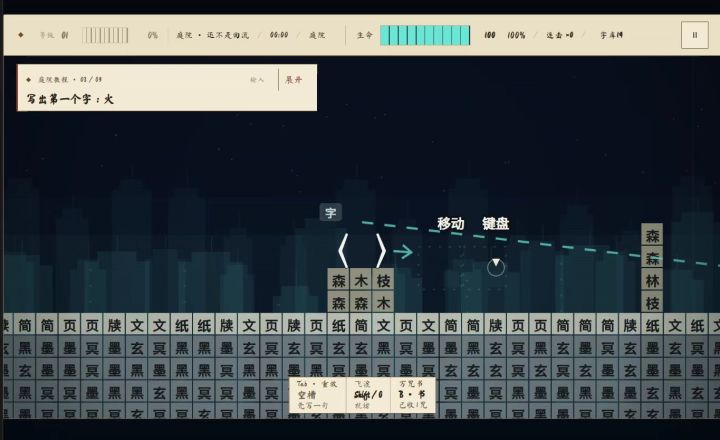Click the diamond icon at top bar start

[21, 35]
